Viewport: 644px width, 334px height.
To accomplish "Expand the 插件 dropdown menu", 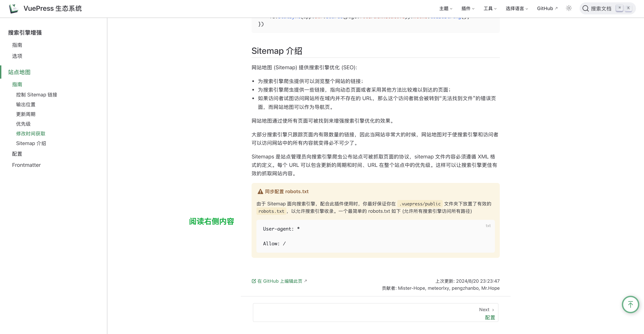I will (468, 9).
